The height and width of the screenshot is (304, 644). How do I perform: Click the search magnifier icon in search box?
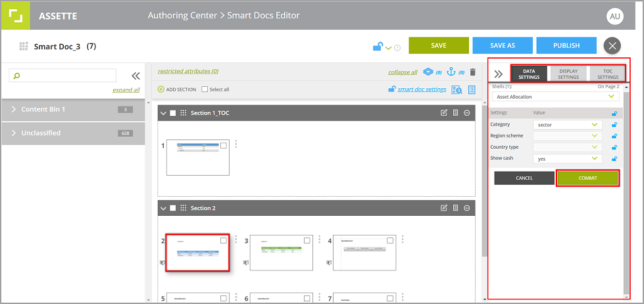(17, 76)
